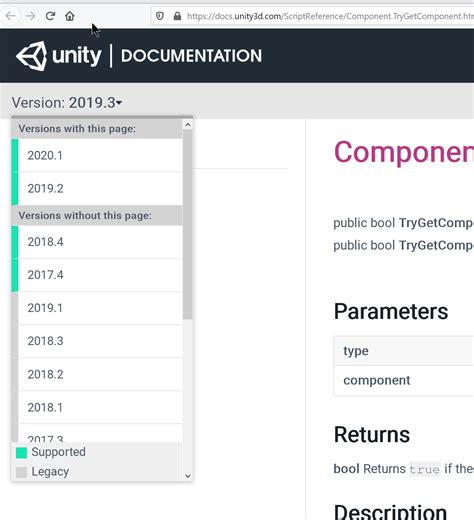474x520 pixels.
Task: Click the Returns heading
Action: coord(372,435)
